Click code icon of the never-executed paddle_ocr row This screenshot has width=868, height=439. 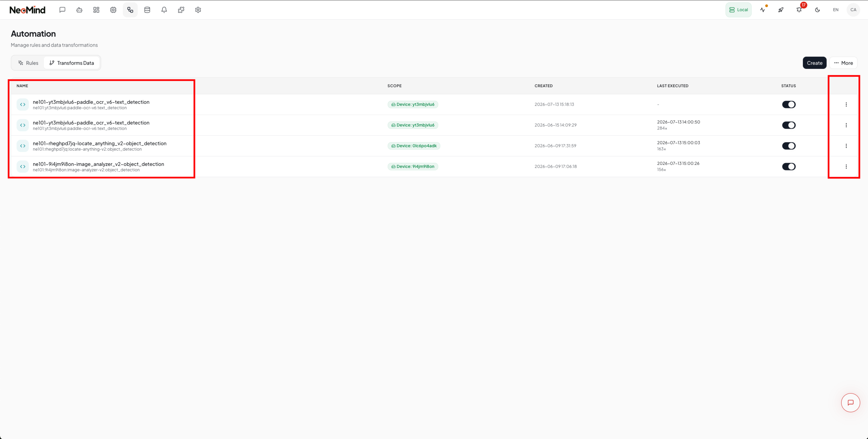point(23,104)
